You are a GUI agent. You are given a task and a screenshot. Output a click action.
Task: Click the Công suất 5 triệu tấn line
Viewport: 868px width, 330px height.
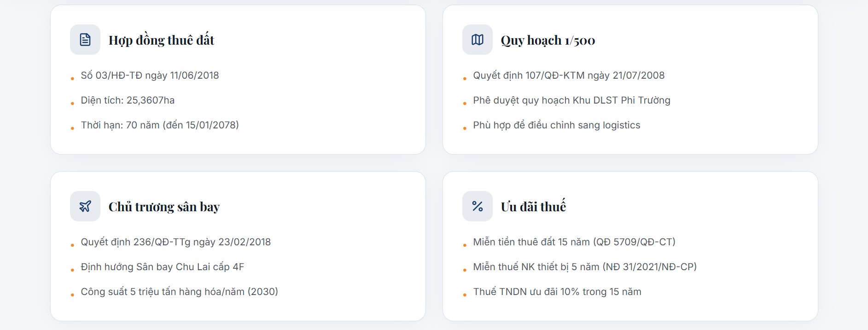[x=179, y=292]
